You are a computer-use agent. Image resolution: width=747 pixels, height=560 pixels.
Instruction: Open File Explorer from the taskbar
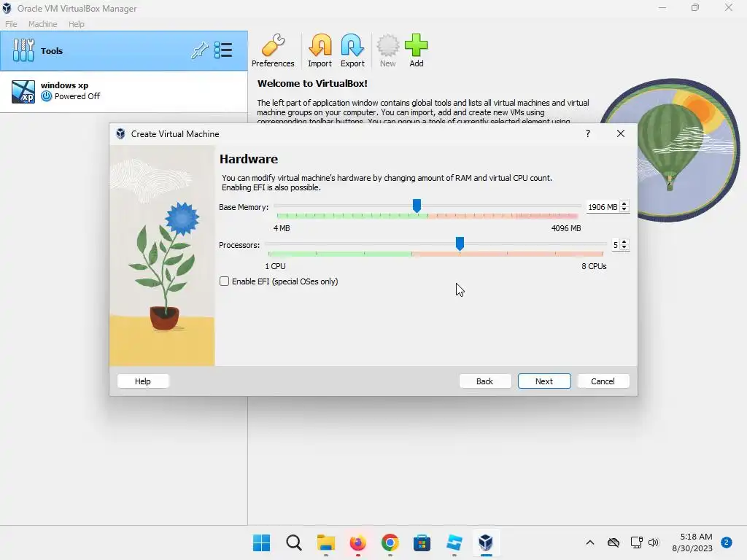coord(326,542)
